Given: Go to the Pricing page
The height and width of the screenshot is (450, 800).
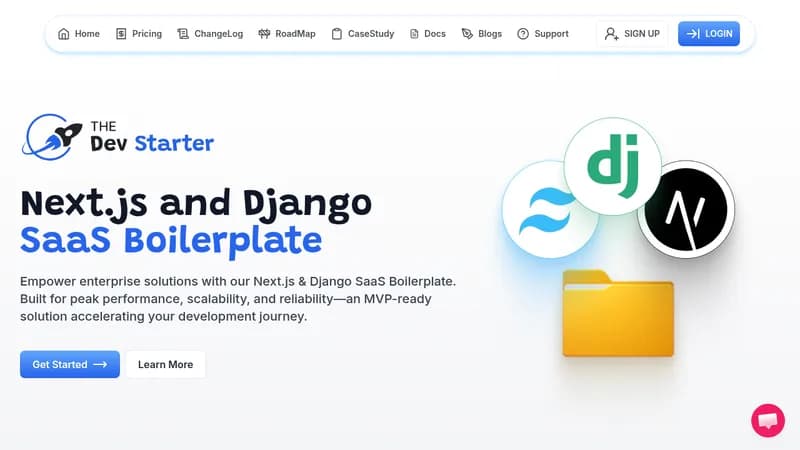Looking at the screenshot, I should click(139, 34).
